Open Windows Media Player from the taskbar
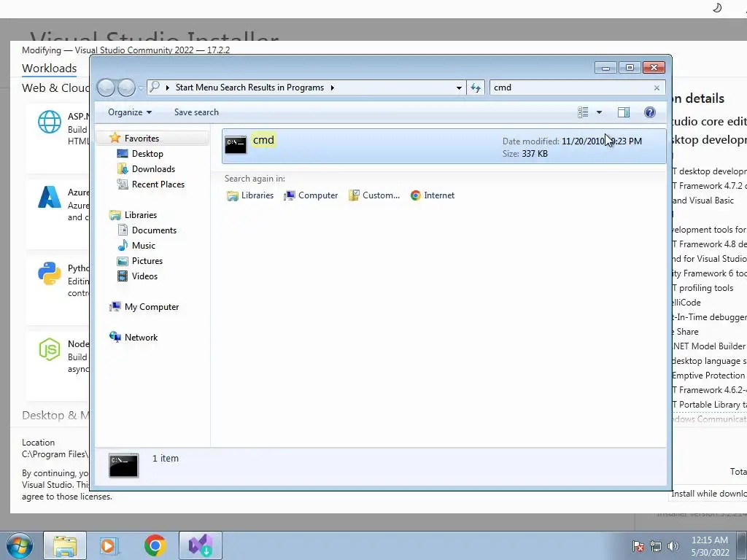This screenshot has width=747, height=560. coord(109,545)
